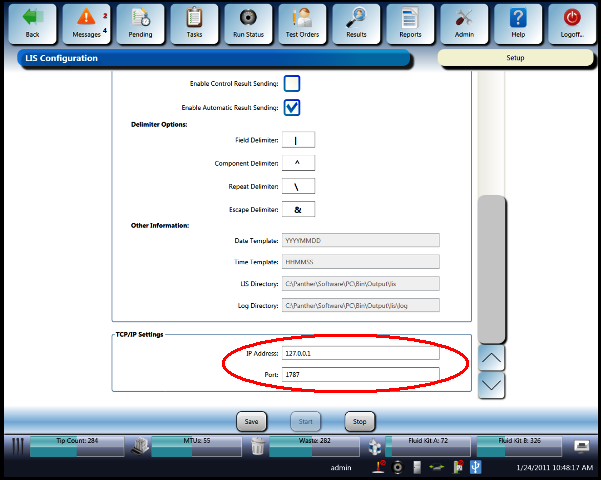Click the Back arrow icon
The height and width of the screenshot is (480, 601).
coord(32,19)
